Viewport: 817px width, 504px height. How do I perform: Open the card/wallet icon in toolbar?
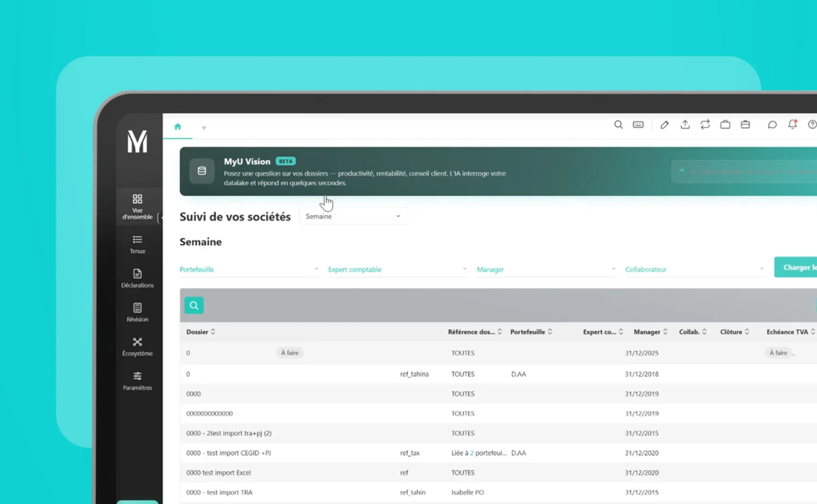click(x=745, y=124)
